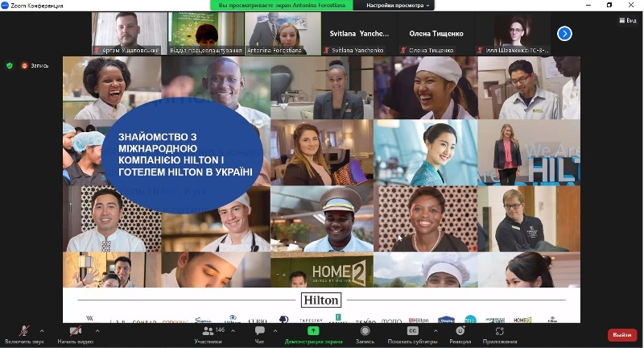Leave the meeting with Выйти button
Viewport: 644px width, 348px height.
(x=621, y=335)
